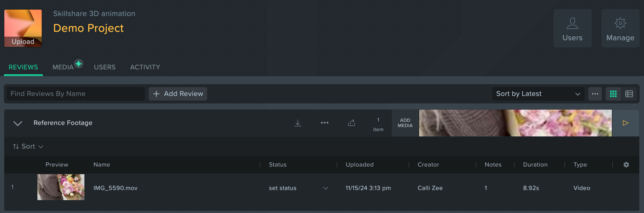Sort by the Status column header
This screenshot has height=213, width=644.
tap(277, 165)
